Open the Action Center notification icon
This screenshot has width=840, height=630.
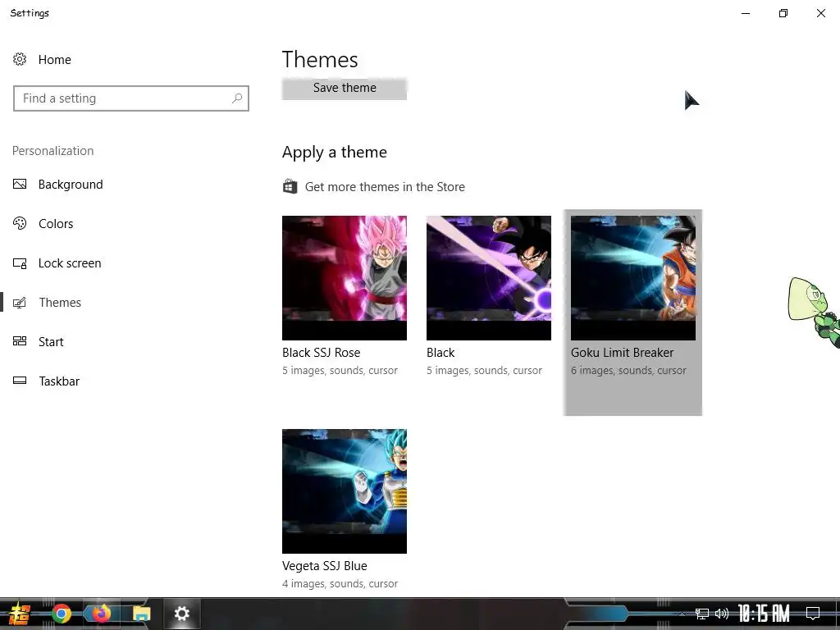tap(813, 614)
